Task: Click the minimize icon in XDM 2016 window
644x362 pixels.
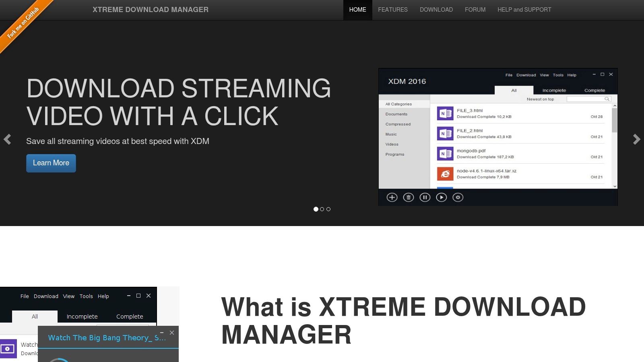Action: coord(594,74)
